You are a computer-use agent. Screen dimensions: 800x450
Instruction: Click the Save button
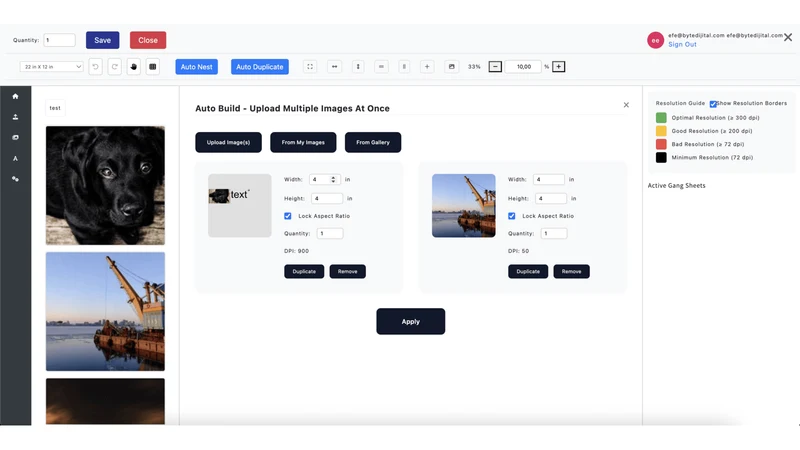[x=103, y=40]
